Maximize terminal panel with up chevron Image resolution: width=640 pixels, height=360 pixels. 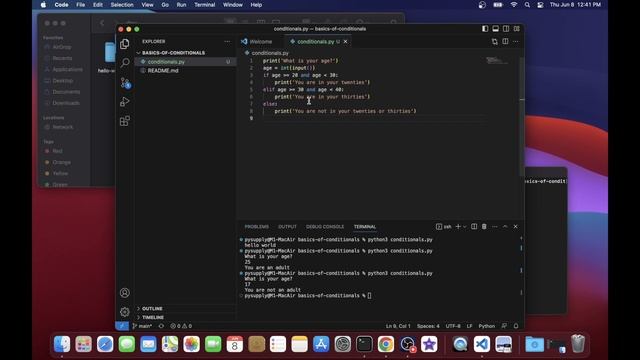tap(505, 227)
